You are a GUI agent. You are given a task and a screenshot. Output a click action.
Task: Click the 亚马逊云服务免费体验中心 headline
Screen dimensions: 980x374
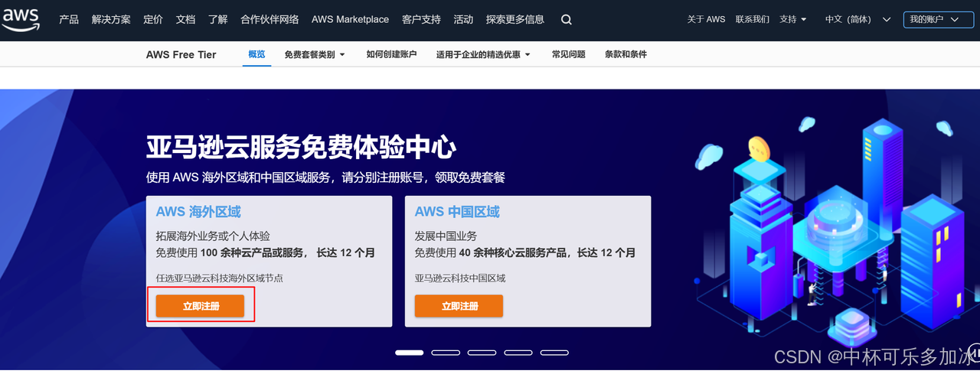pyautogui.click(x=301, y=147)
